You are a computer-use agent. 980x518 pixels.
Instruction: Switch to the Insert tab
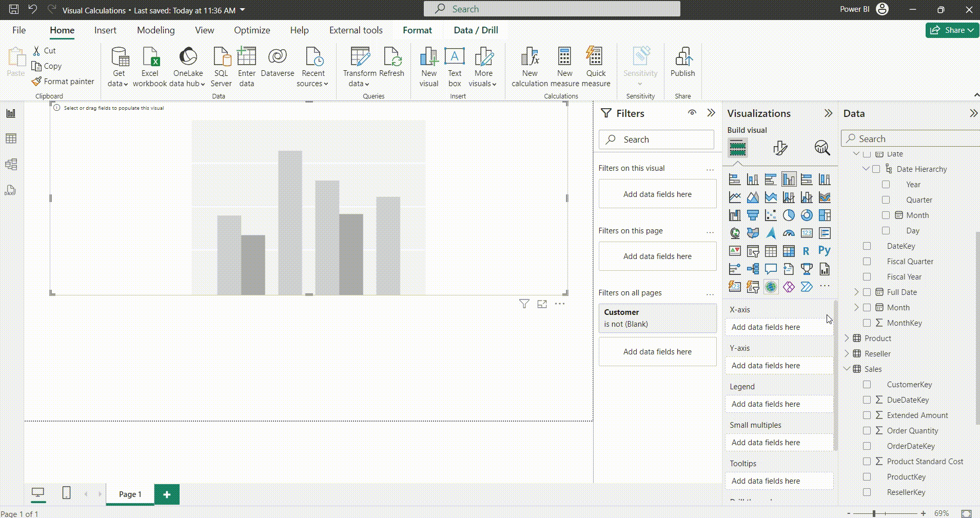click(x=105, y=30)
